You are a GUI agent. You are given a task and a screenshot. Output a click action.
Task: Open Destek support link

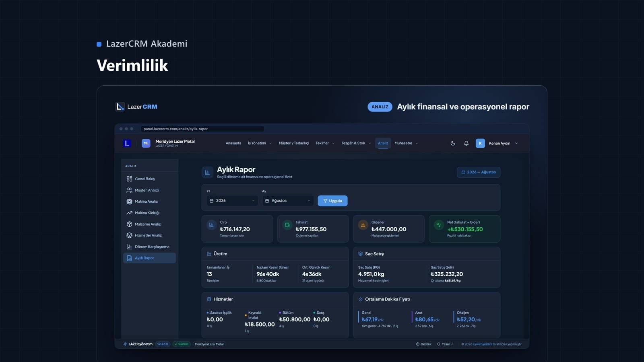tap(423, 344)
